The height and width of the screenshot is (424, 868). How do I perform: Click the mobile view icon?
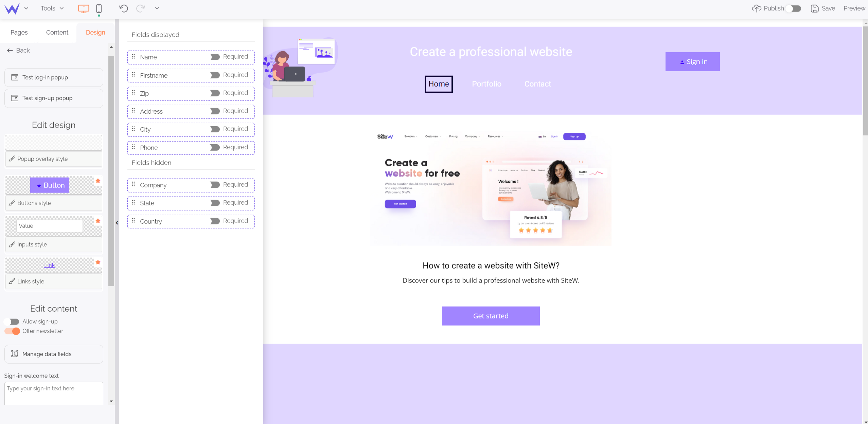[x=99, y=8]
